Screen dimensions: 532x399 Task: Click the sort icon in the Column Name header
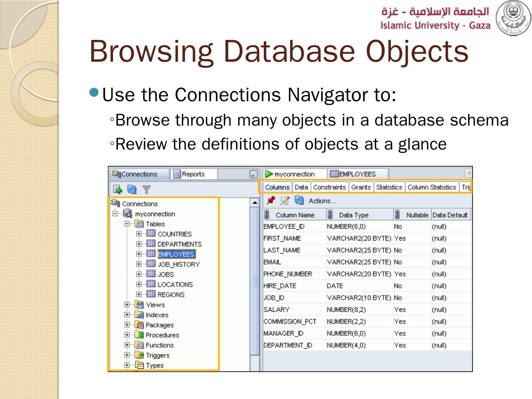click(267, 215)
